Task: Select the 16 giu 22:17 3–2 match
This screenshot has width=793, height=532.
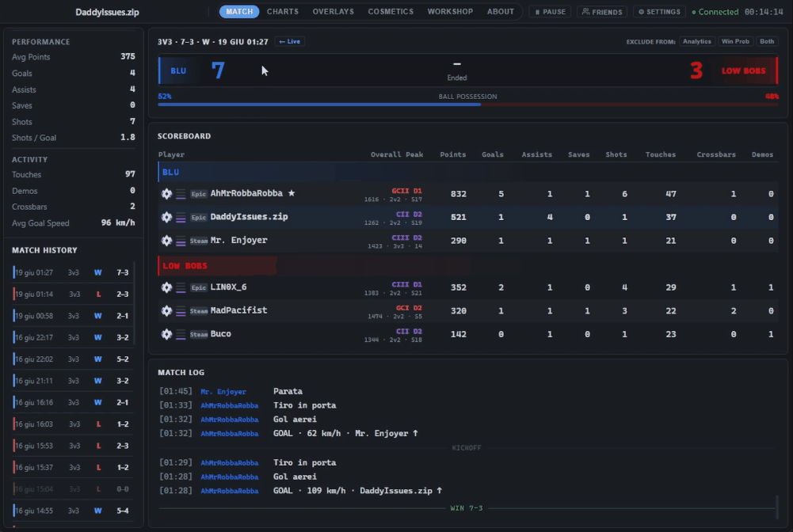Action: tap(72, 337)
